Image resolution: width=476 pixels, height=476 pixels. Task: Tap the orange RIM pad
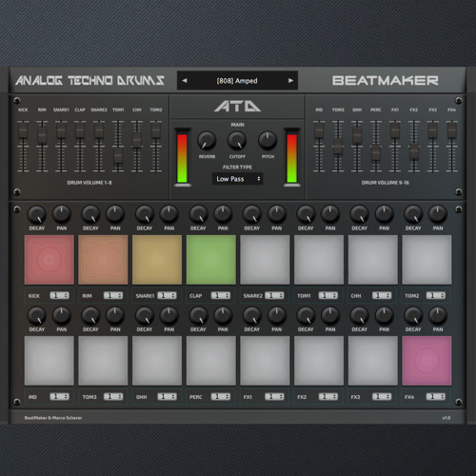103,260
